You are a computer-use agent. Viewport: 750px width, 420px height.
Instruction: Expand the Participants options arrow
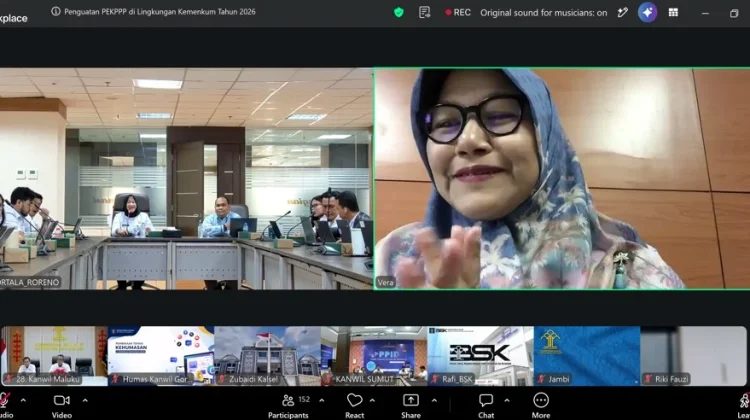pyautogui.click(x=321, y=400)
